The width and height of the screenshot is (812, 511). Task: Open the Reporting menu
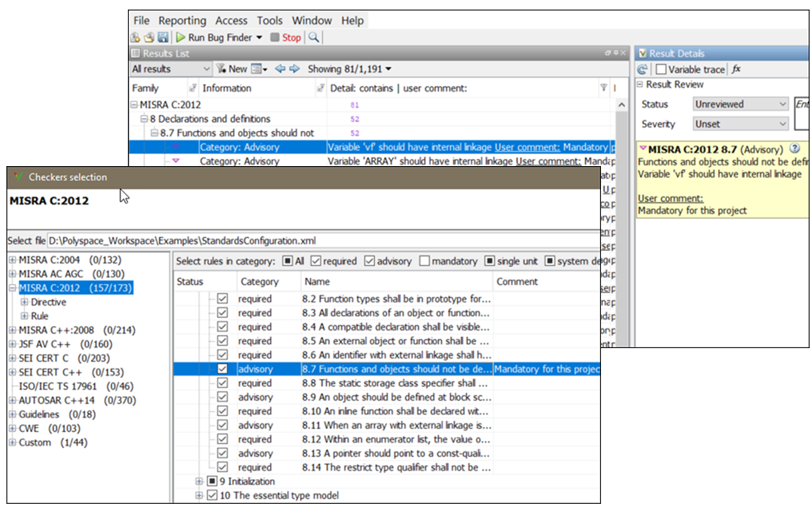[x=182, y=21]
